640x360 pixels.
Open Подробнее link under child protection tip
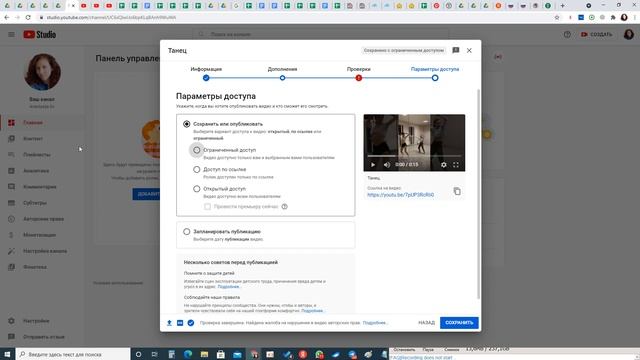(x=228, y=287)
